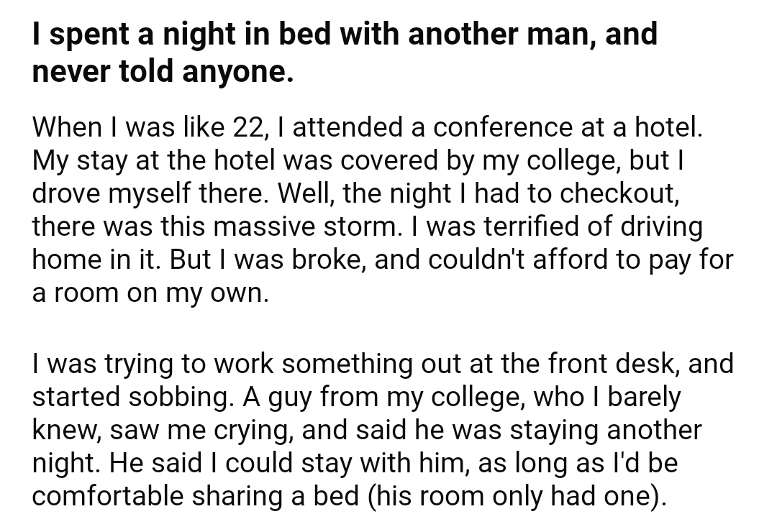Screen dimensions: 777x532
Task: Click the word "conference" in the first paragraph
Action: pyautogui.click(x=501, y=127)
